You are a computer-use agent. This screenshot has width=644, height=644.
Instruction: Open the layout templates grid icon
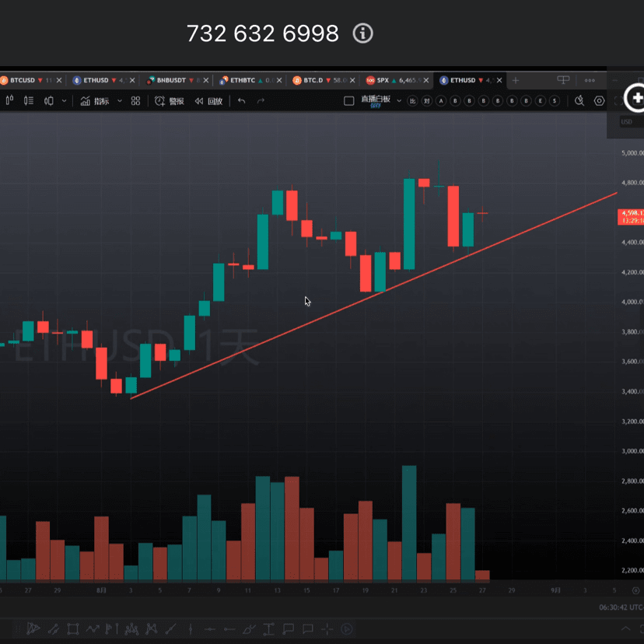coord(135,101)
